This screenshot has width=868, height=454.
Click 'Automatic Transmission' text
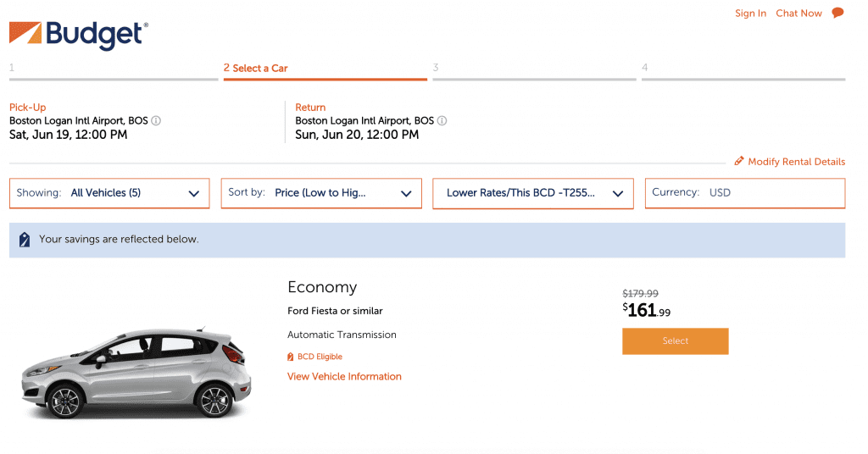[342, 335]
